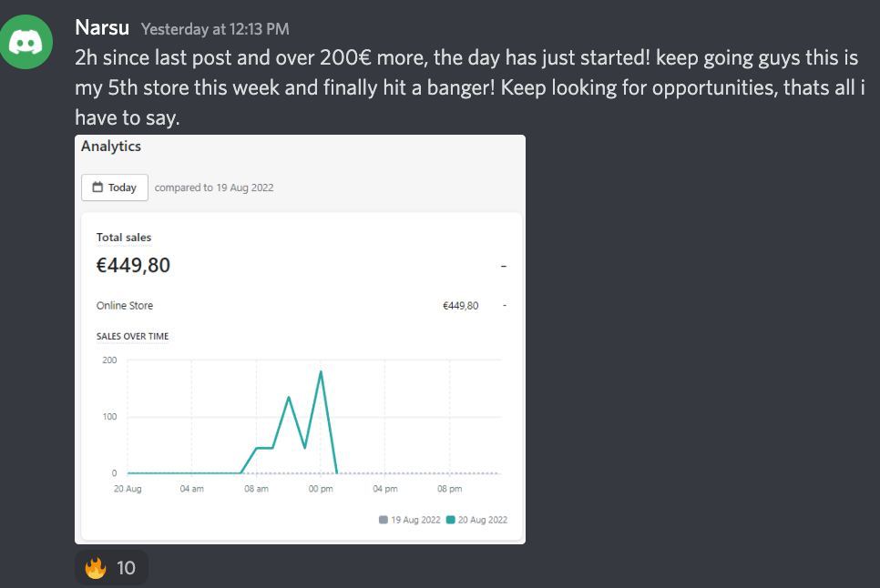Click the green Discord avatar icon
Image resolution: width=880 pixels, height=588 pixels.
coord(26,42)
